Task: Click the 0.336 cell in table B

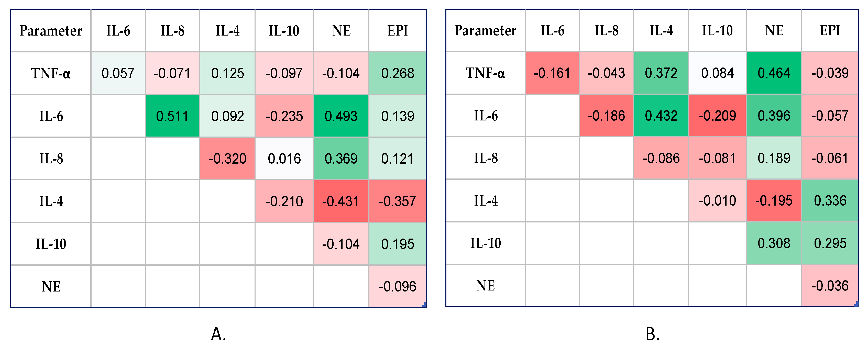Action: [830, 201]
